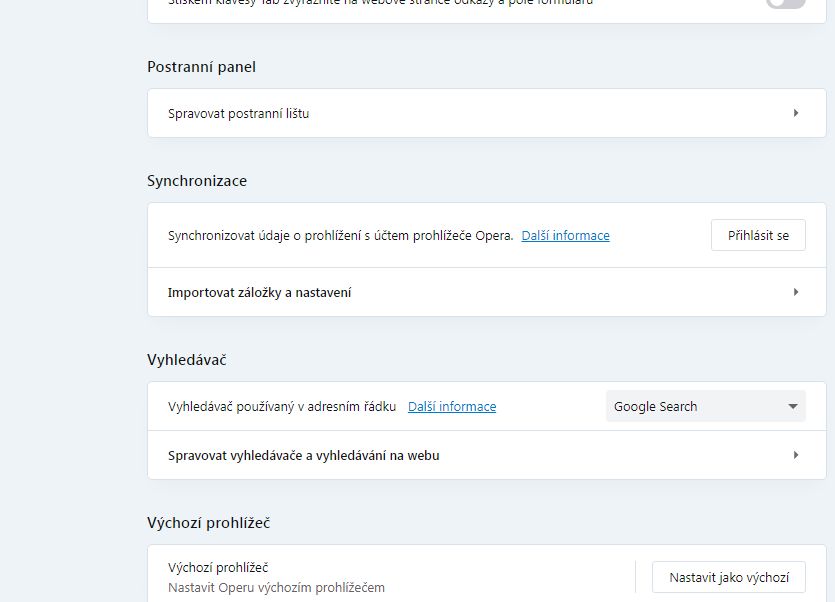
Task: Click the caret arrow in Google Search box
Action: pos(793,406)
